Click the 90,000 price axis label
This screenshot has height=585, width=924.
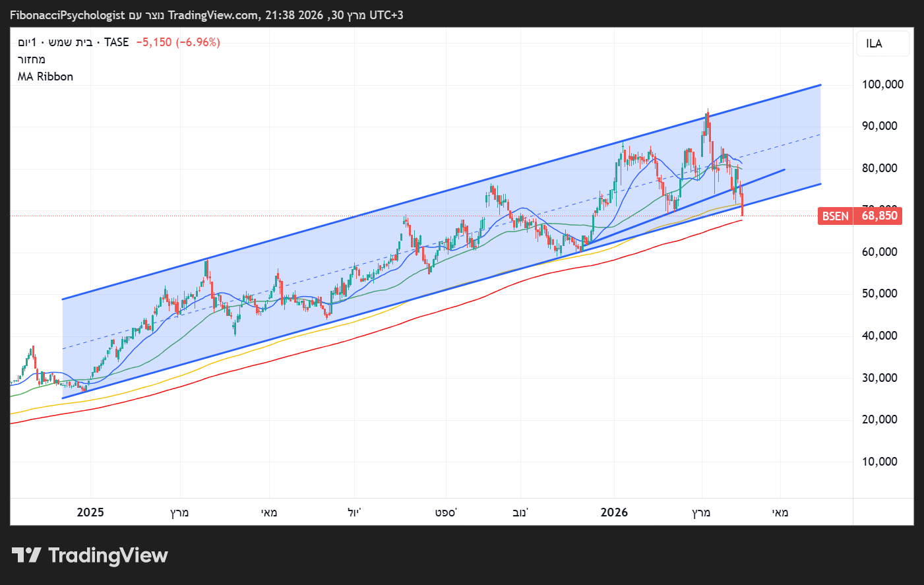click(879, 126)
